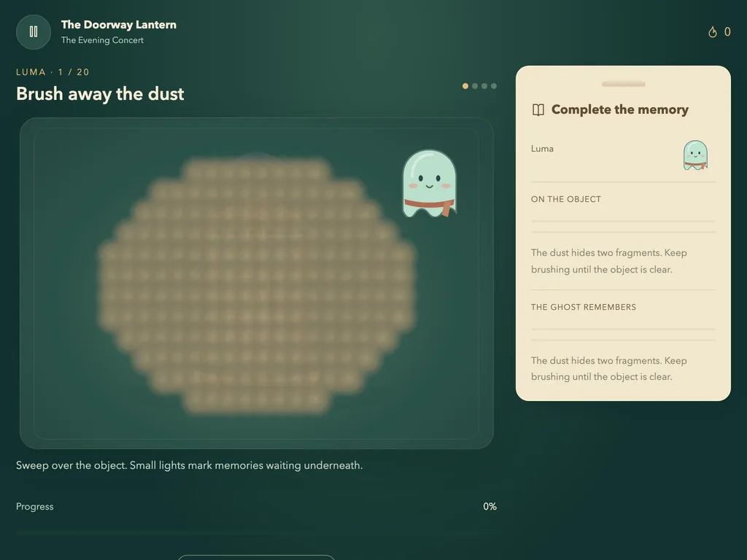Click the "Luma" name in the memory card
Viewport: 747px width, 560px height.
coord(542,149)
